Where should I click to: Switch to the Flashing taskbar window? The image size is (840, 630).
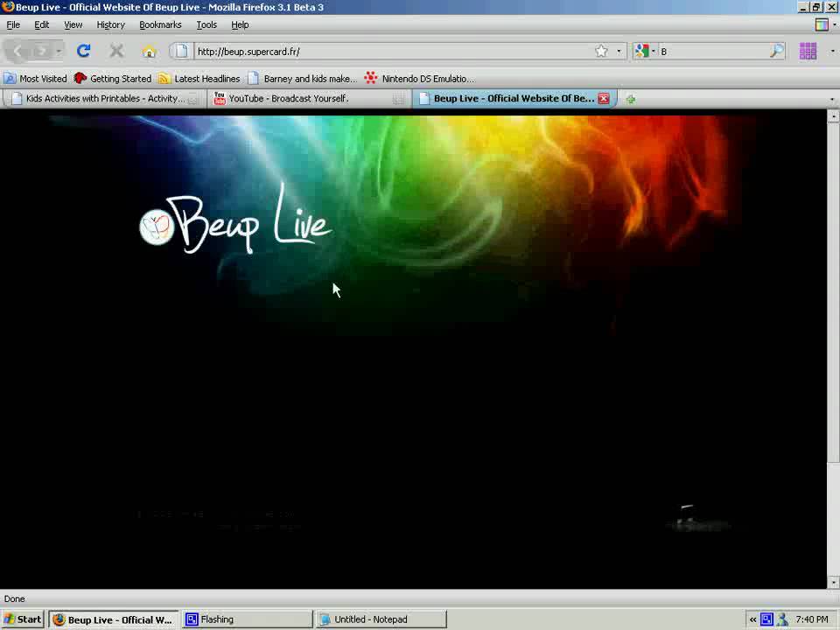[x=248, y=619]
